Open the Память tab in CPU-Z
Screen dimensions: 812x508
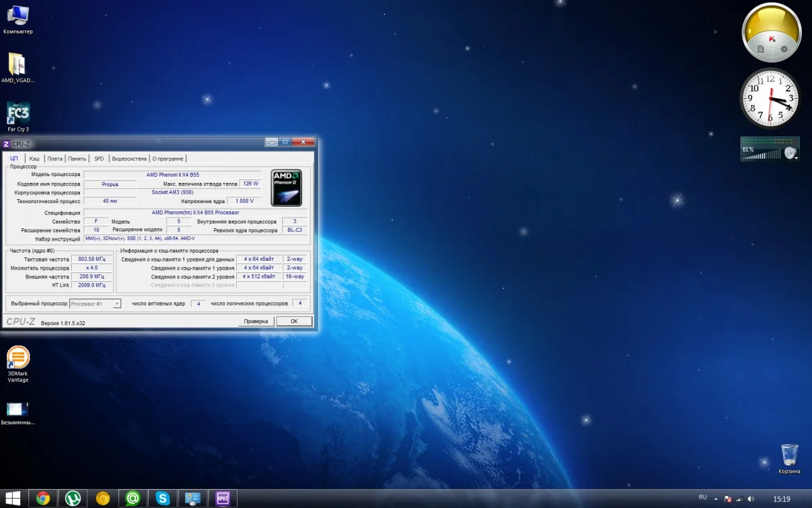(x=77, y=158)
